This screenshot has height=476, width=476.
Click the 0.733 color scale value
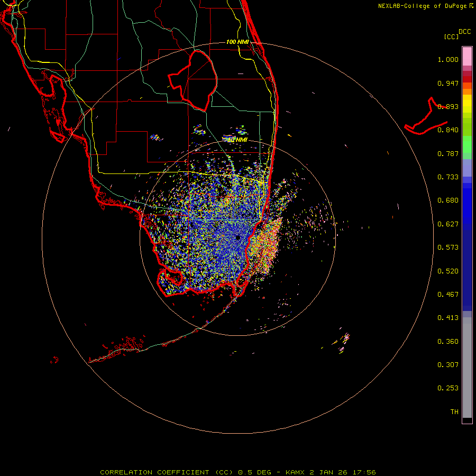click(x=448, y=177)
